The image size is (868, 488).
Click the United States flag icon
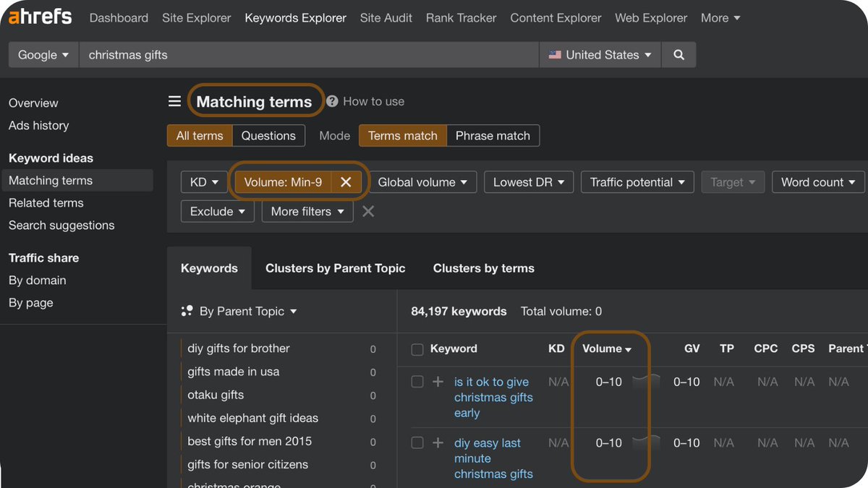[x=555, y=55]
